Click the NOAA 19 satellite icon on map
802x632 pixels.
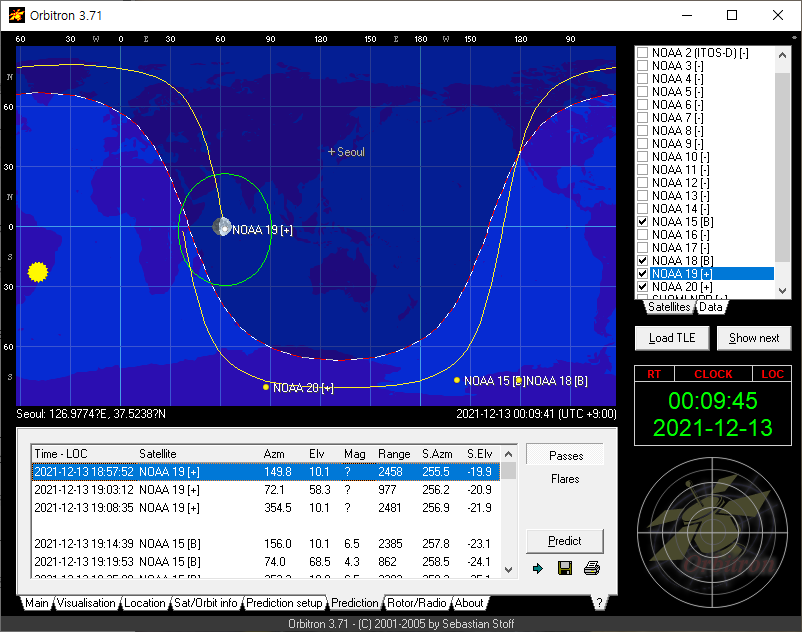[x=222, y=227]
